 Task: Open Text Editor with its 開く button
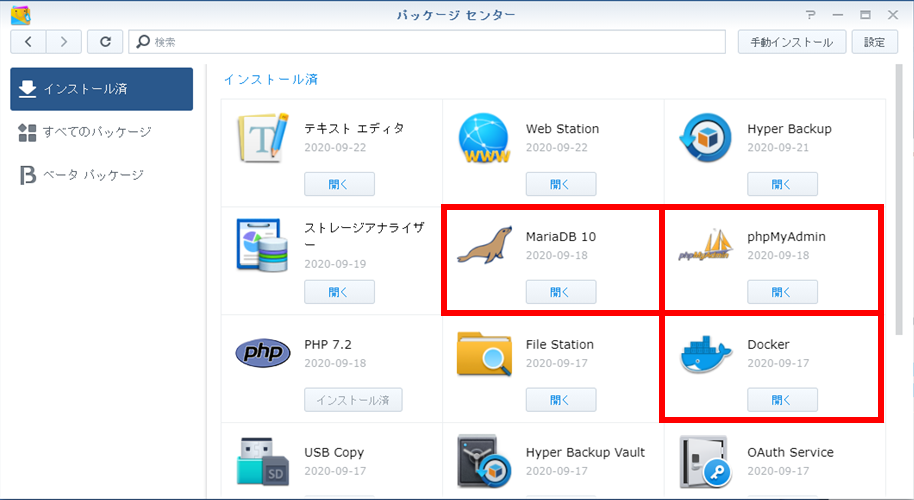(339, 184)
